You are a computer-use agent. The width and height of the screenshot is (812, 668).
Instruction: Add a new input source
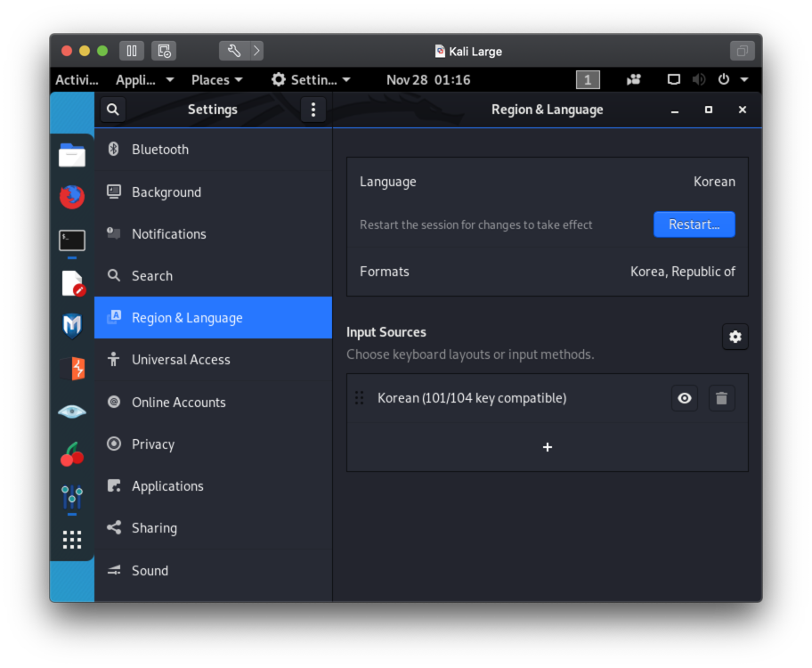coord(548,447)
